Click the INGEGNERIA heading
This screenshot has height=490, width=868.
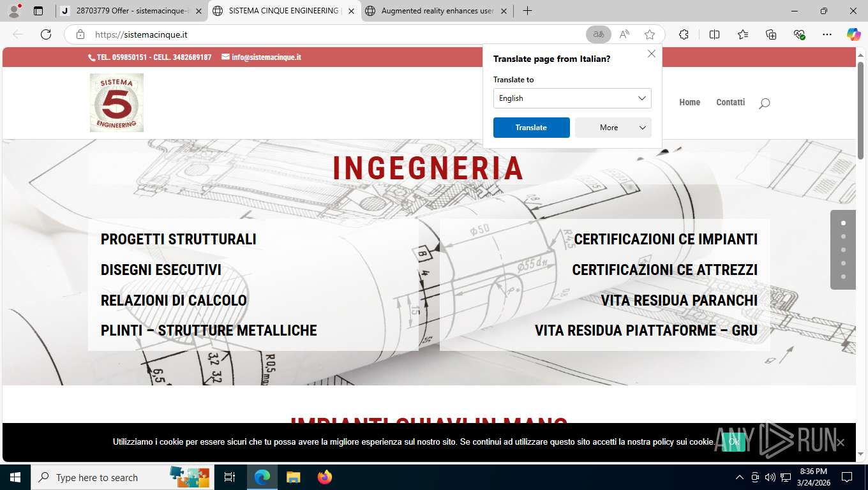pyautogui.click(x=428, y=168)
